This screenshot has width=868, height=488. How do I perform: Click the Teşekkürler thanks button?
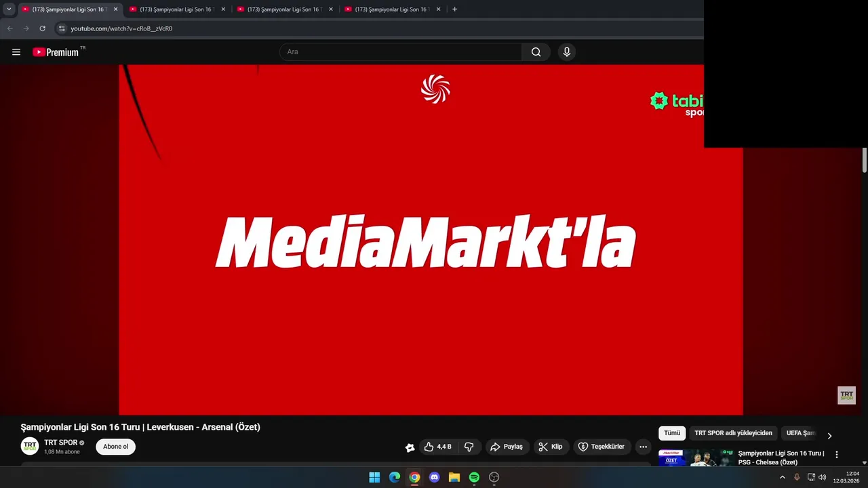[601, 447]
